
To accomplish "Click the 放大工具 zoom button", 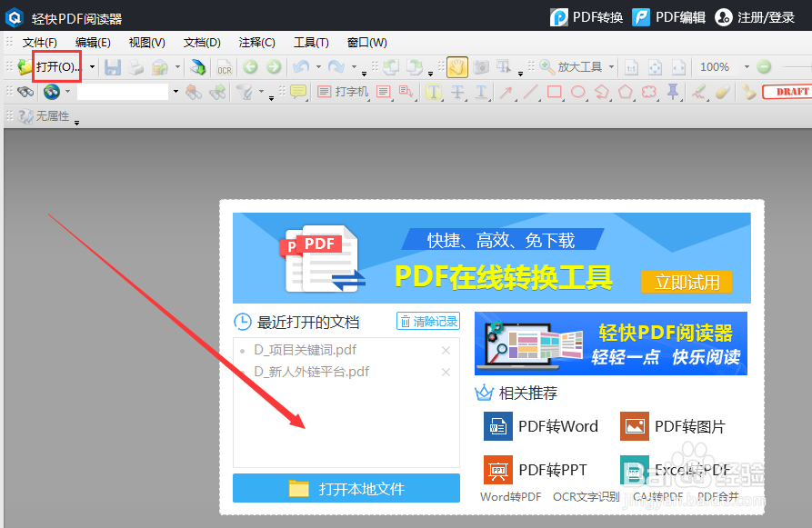I will pyautogui.click(x=571, y=66).
